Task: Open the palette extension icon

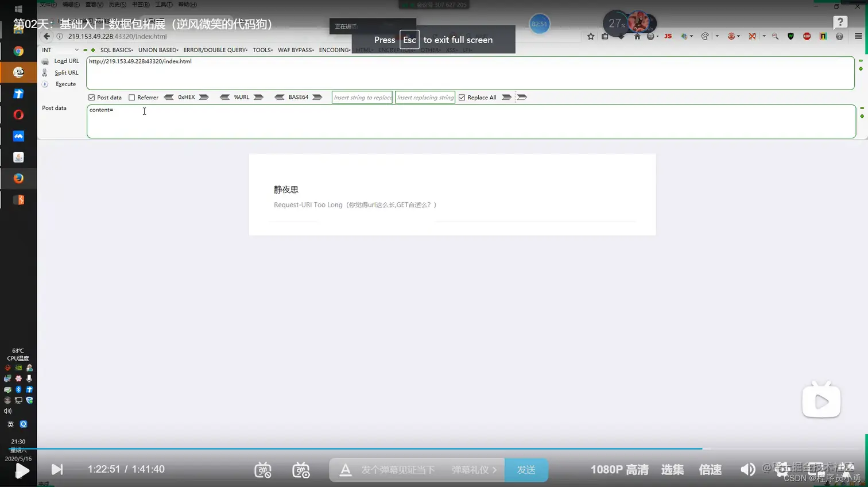Action: pos(705,36)
